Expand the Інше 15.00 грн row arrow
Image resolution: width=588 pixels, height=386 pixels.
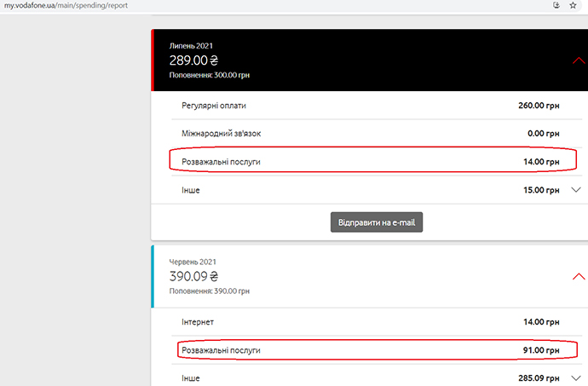tap(575, 190)
